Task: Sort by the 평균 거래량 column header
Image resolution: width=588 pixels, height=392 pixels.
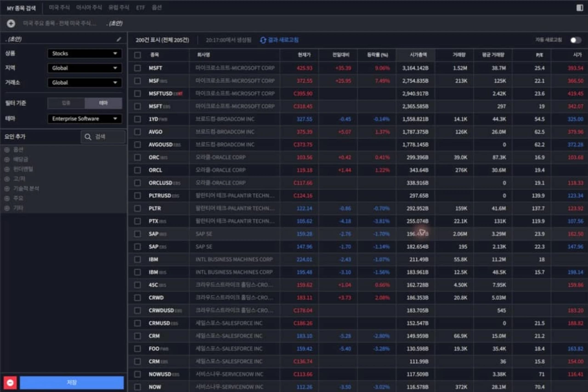Action: 493,55
